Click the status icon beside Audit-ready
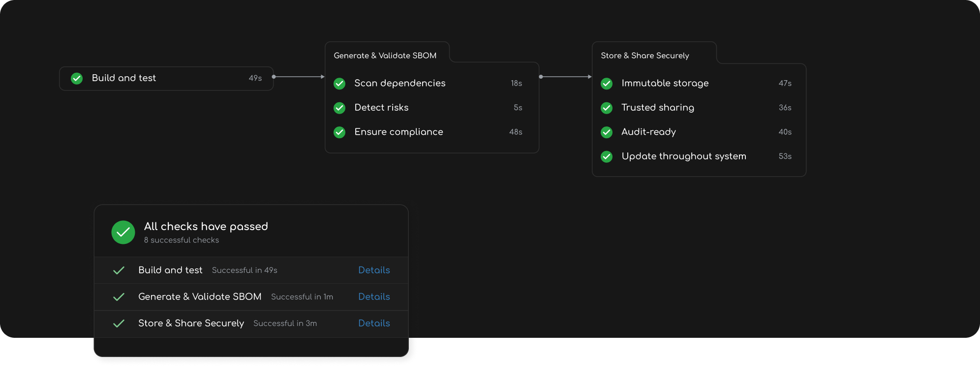This screenshot has width=980, height=386. click(607, 132)
